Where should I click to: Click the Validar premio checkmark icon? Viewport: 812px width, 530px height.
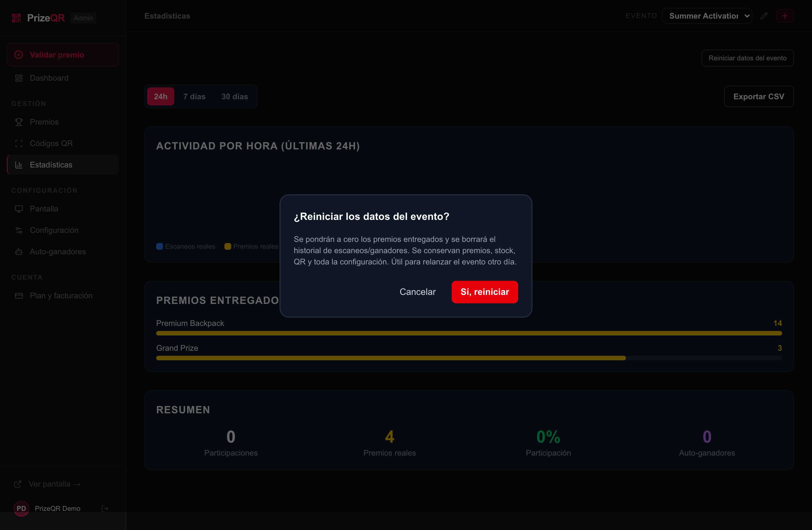click(19, 55)
